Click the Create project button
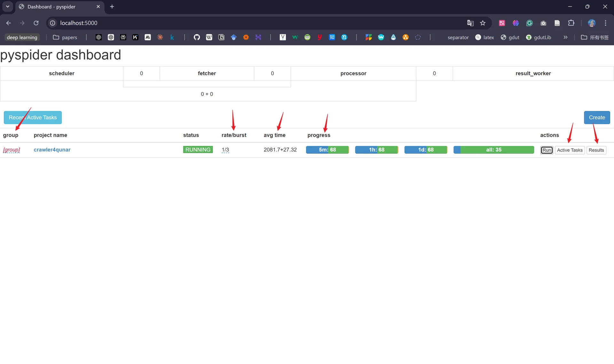The image size is (614, 364). [x=597, y=118]
